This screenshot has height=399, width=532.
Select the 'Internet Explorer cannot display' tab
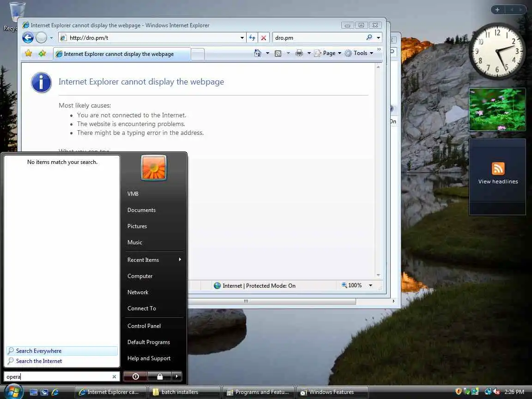click(x=122, y=54)
